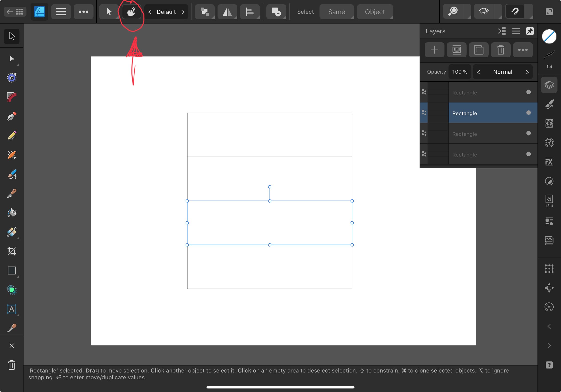Toggle the Layers studio panel
Viewport: 561px width, 392px height.
[549, 85]
